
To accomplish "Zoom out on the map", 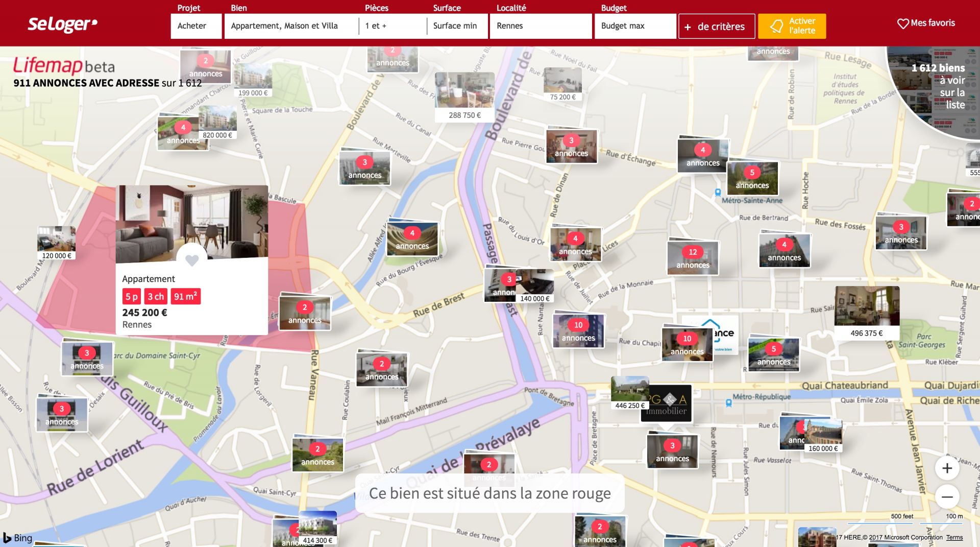I will 947,496.
